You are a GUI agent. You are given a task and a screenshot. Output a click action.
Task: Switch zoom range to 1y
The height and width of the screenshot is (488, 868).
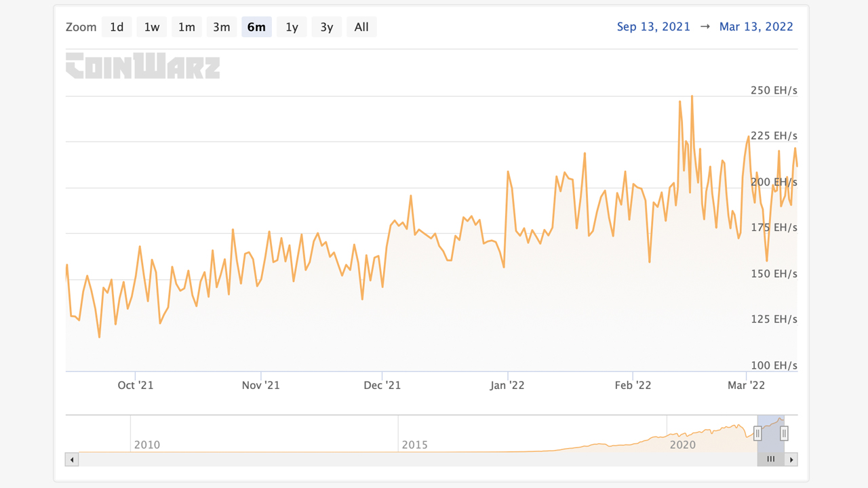tap(292, 27)
